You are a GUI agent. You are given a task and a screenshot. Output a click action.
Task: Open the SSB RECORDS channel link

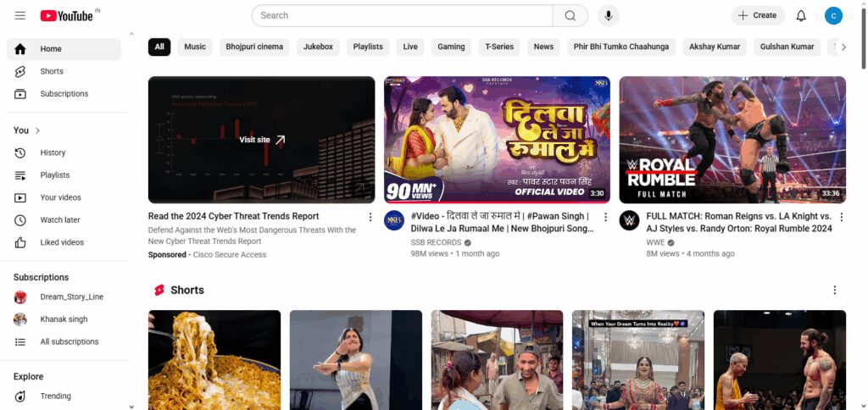click(x=437, y=242)
